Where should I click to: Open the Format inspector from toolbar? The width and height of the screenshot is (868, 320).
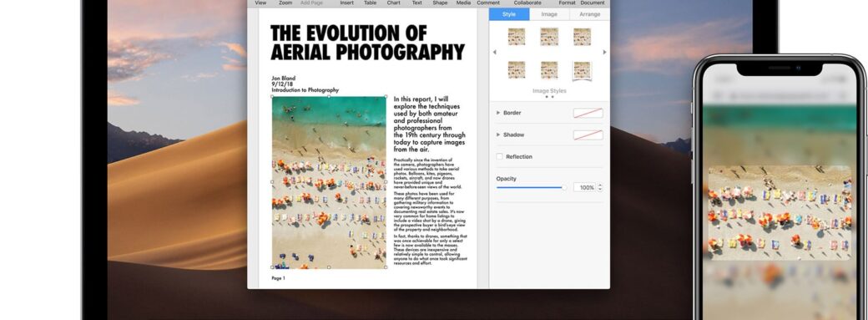567,3
